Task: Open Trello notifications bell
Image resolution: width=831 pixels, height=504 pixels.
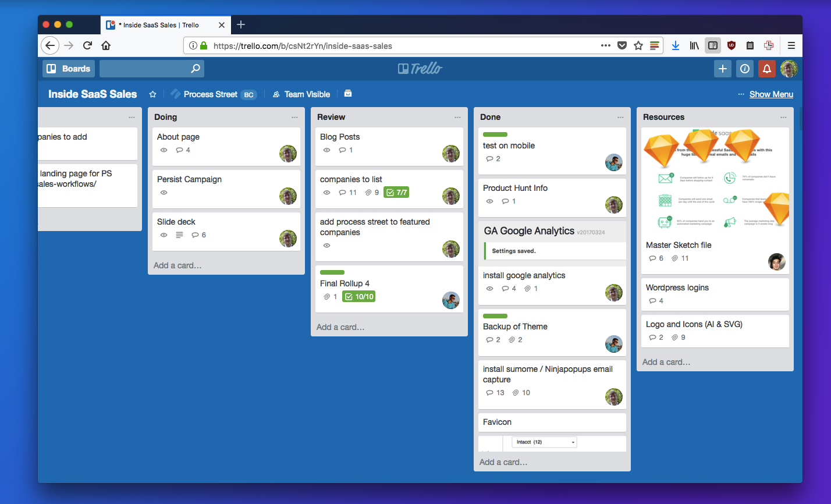Action: click(x=767, y=69)
